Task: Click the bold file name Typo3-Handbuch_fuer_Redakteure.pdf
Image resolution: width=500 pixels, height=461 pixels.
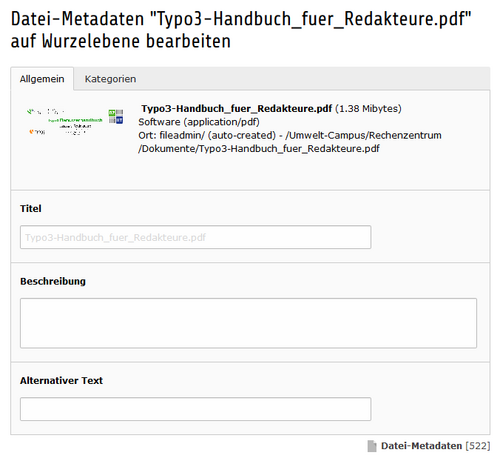Action: pyautogui.click(x=236, y=109)
